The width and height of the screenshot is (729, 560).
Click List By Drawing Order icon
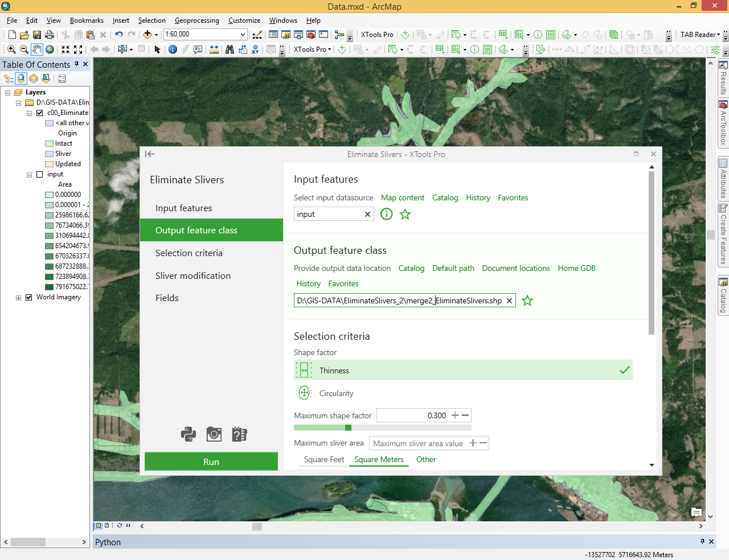pyautogui.click(x=9, y=79)
